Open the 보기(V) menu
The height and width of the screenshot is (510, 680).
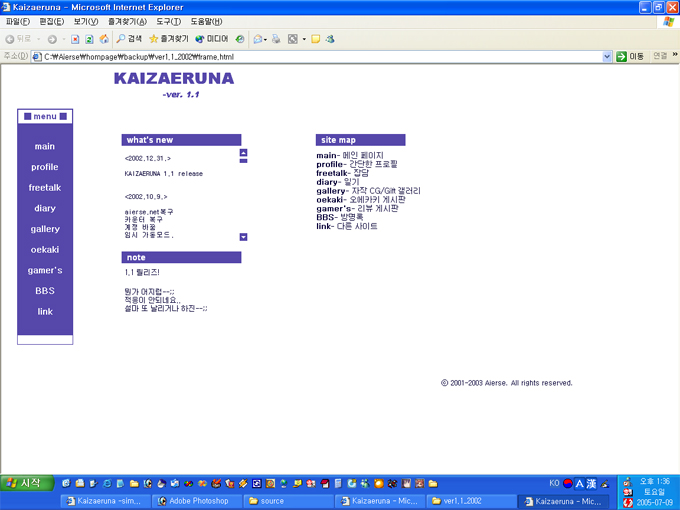85,22
